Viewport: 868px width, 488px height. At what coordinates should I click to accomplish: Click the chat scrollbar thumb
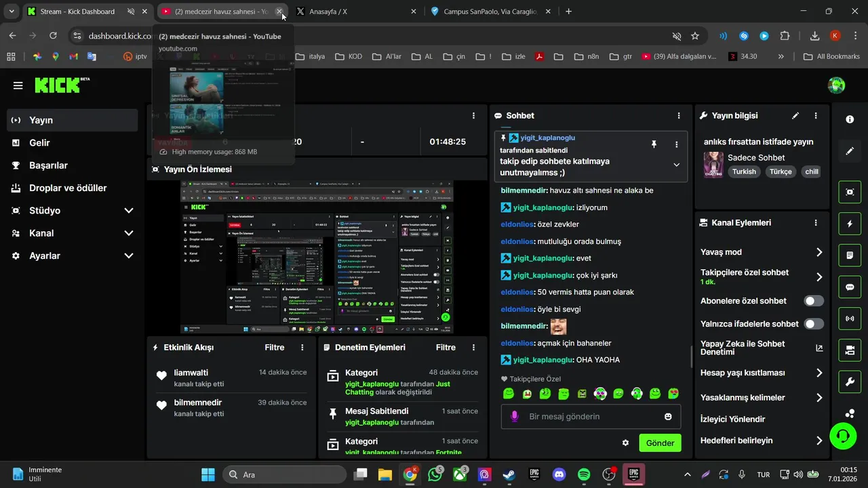tap(691, 356)
